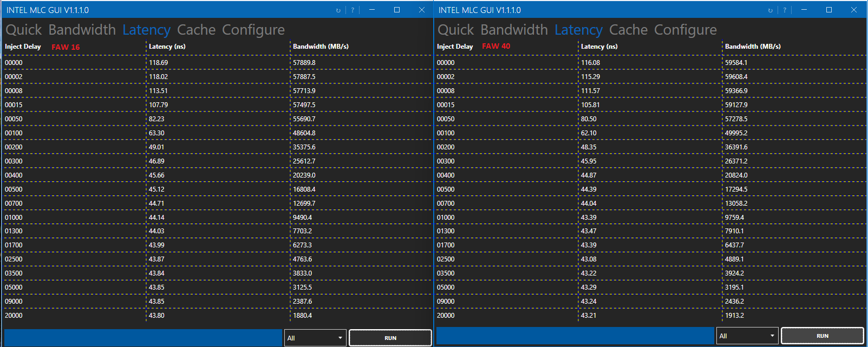
Task: Click the Inject Delay header in the FAW 16 window
Action: tap(23, 47)
